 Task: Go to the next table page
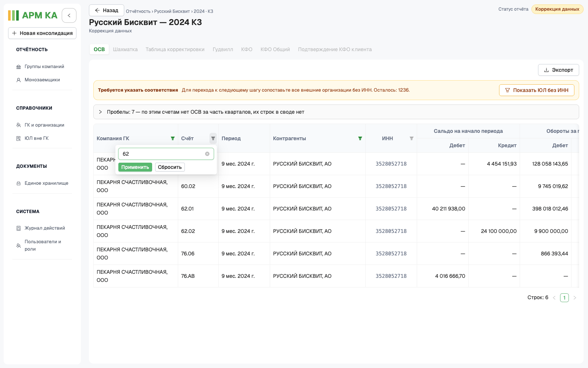coord(575,298)
